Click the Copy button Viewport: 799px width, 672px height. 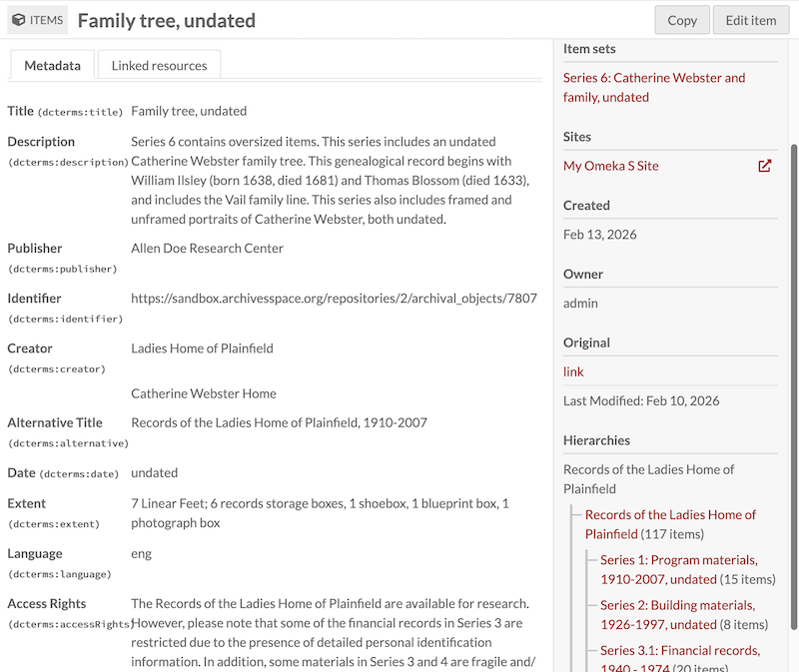tap(681, 20)
